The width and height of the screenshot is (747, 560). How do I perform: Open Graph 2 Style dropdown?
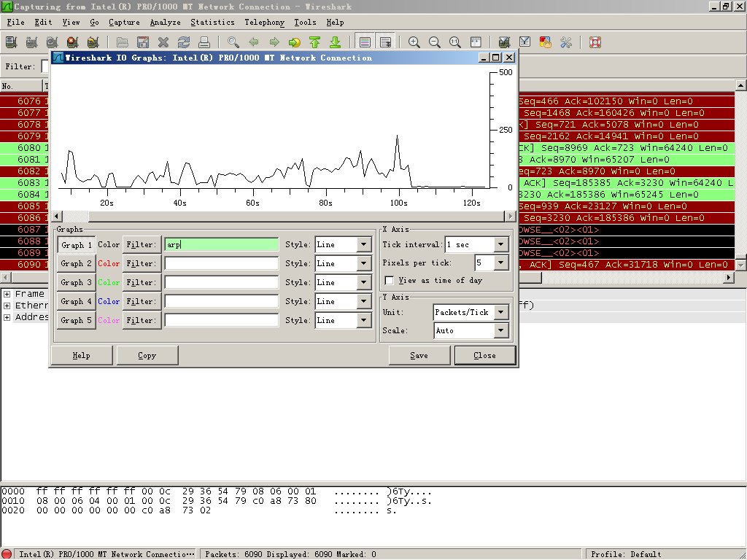click(x=364, y=263)
